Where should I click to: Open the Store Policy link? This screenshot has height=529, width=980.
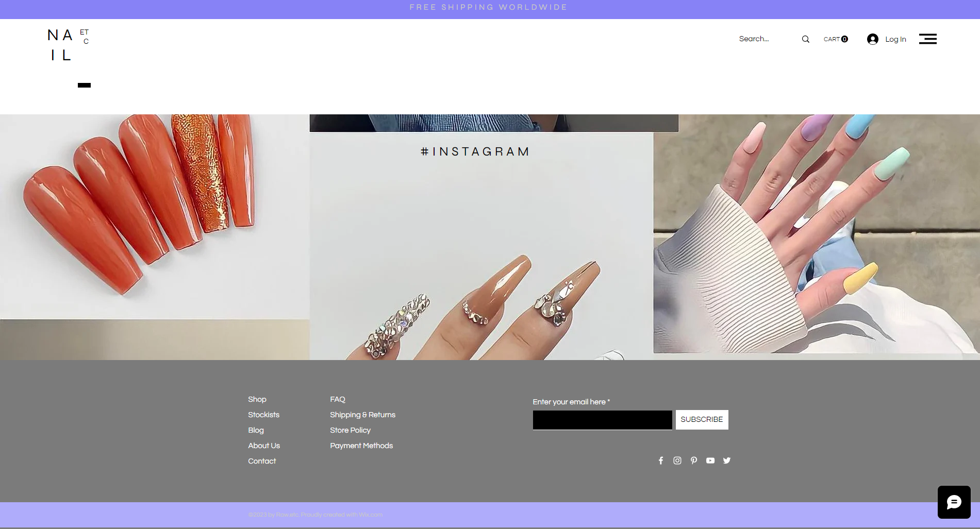click(x=350, y=430)
